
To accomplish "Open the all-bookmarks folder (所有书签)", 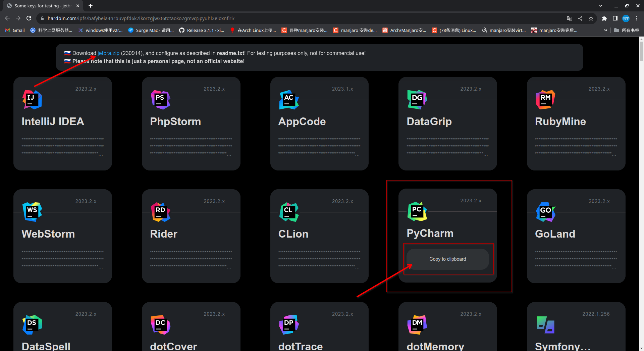I will point(627,30).
